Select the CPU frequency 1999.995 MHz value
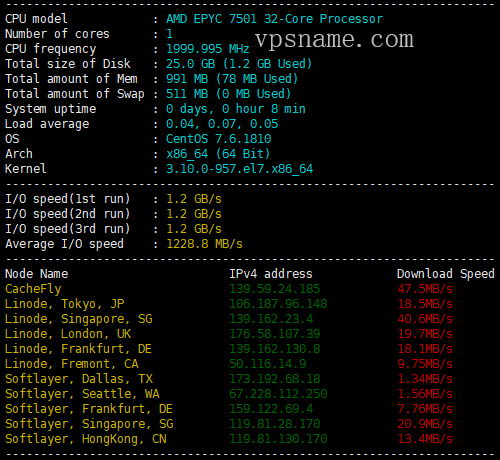 coord(208,49)
